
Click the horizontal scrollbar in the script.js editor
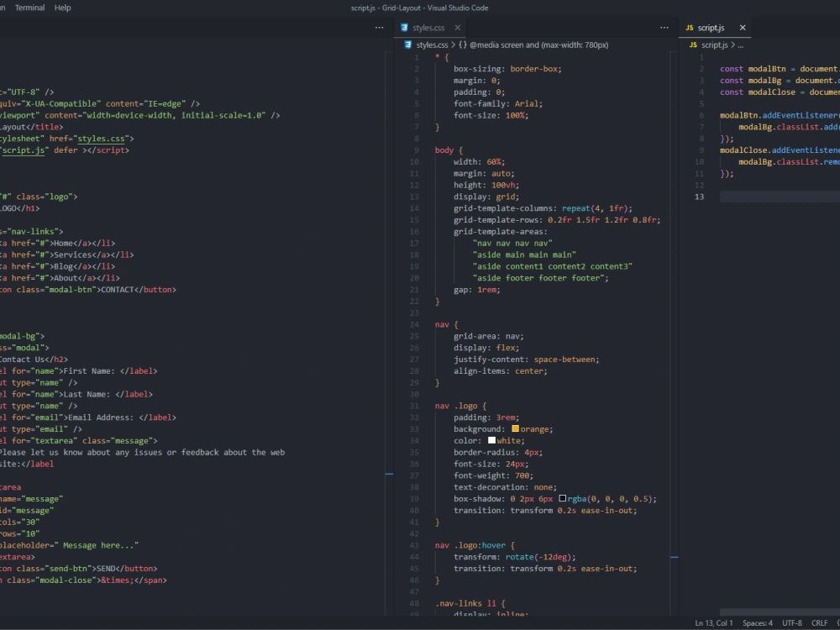coord(780,612)
